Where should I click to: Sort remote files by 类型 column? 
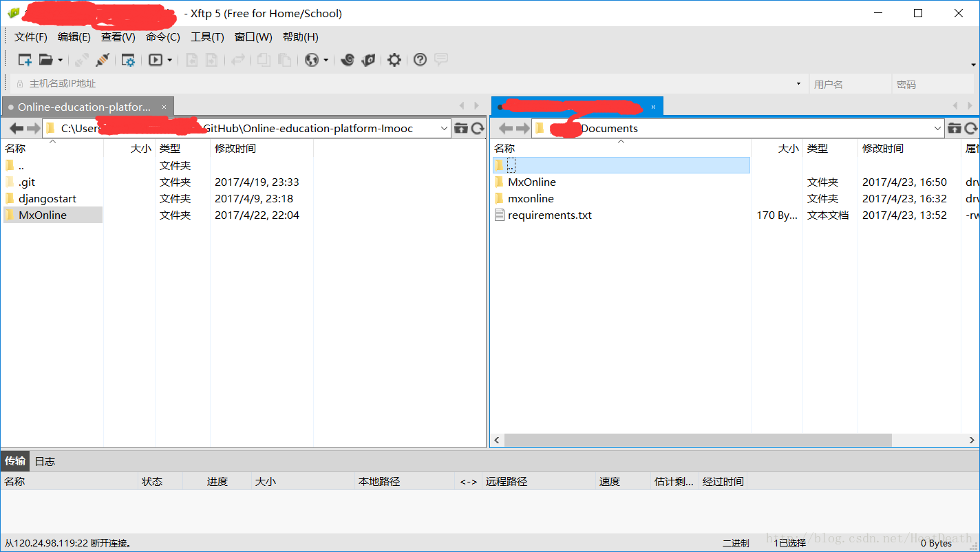click(x=830, y=148)
